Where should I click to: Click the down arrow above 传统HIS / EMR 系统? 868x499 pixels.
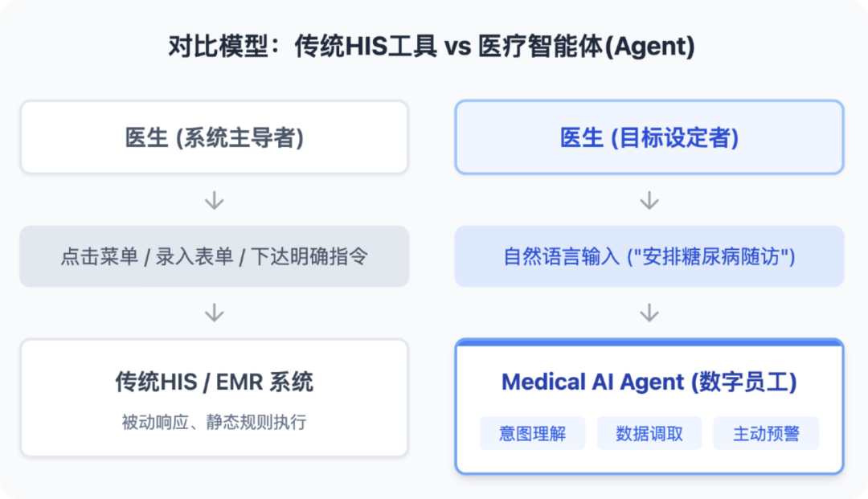[214, 313]
